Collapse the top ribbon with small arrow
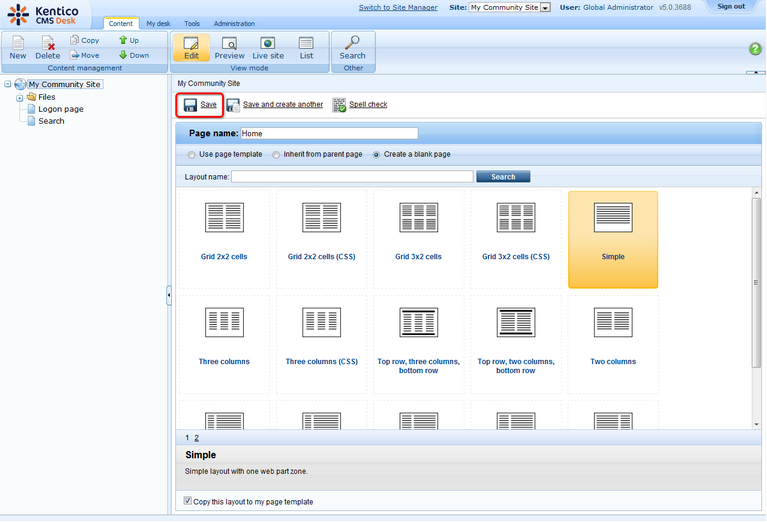 coord(756,72)
